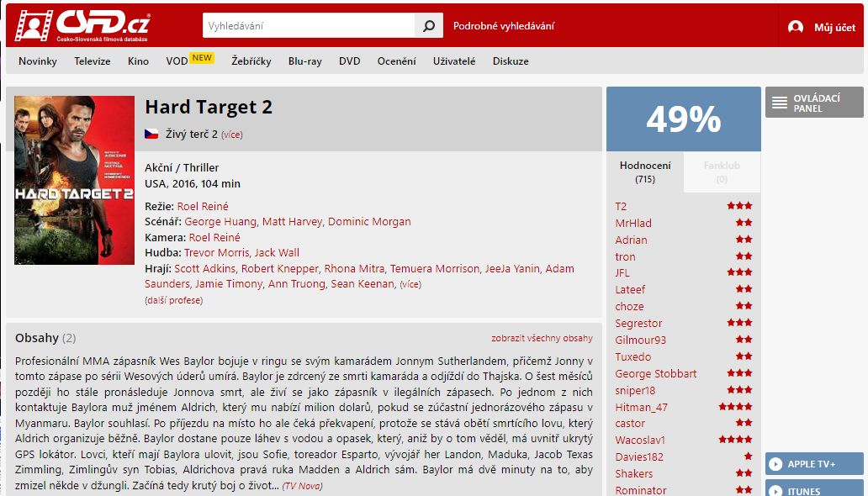Open user T2's profile

tap(621, 207)
